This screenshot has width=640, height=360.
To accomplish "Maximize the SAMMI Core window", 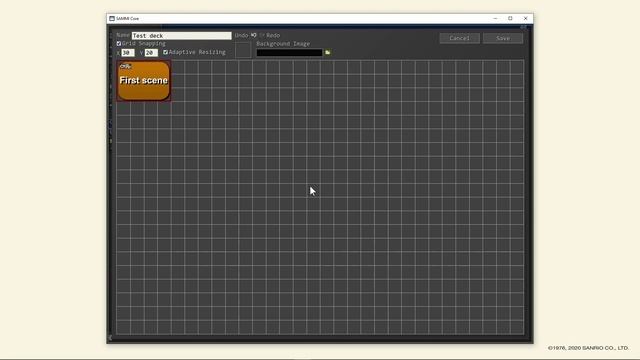I will click(x=510, y=18).
